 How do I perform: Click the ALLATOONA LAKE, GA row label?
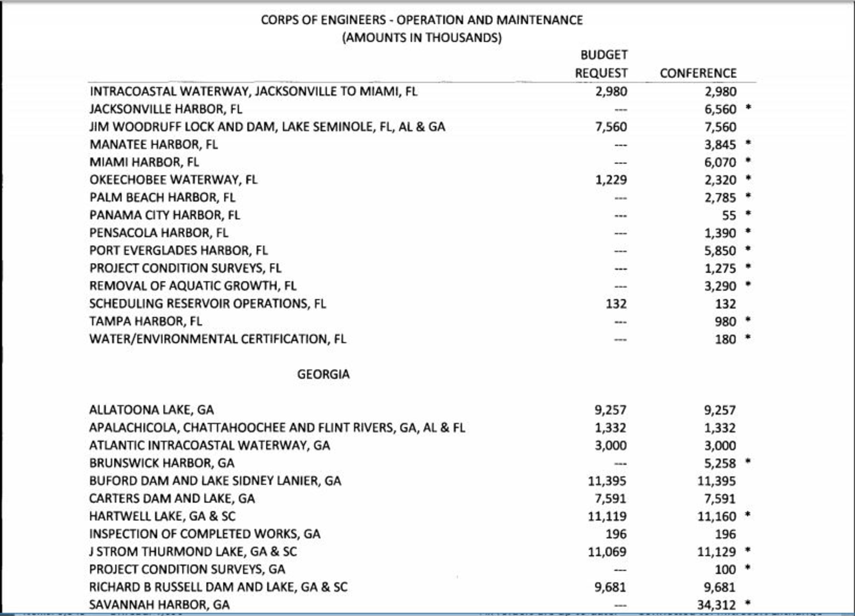point(151,410)
